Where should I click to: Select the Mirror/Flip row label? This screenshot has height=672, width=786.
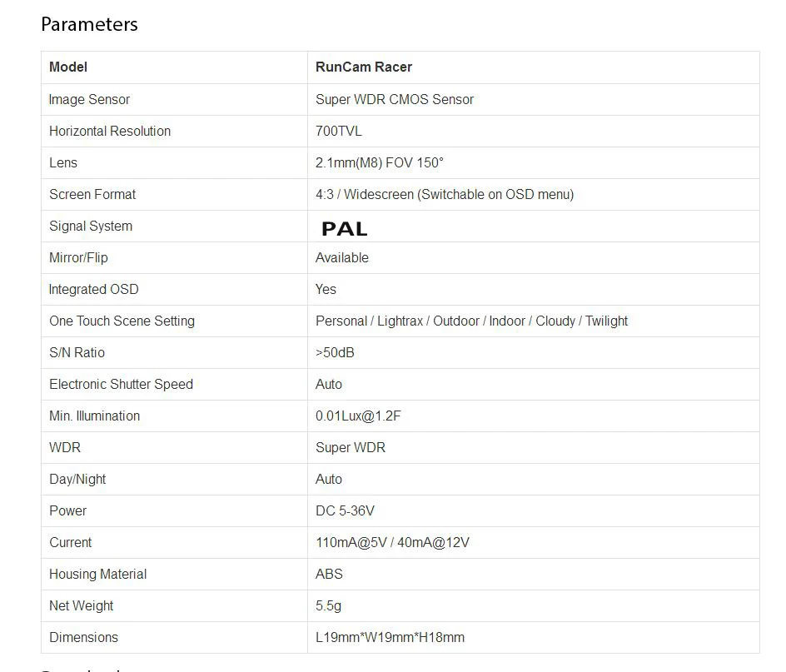(79, 257)
